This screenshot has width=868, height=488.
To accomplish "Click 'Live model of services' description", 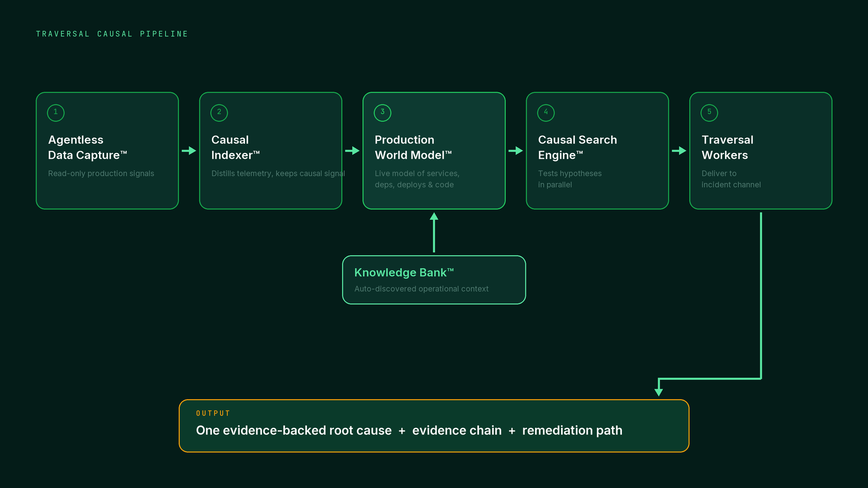I will pos(417,179).
